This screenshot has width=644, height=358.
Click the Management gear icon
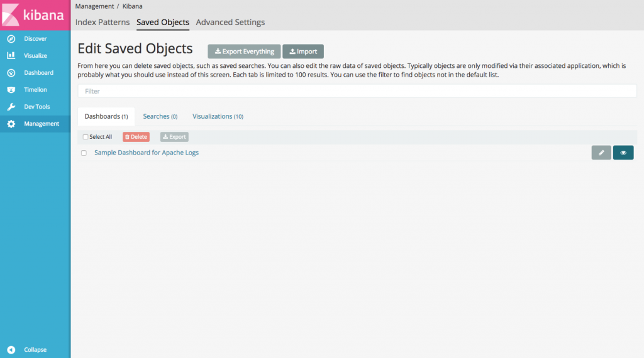point(11,124)
